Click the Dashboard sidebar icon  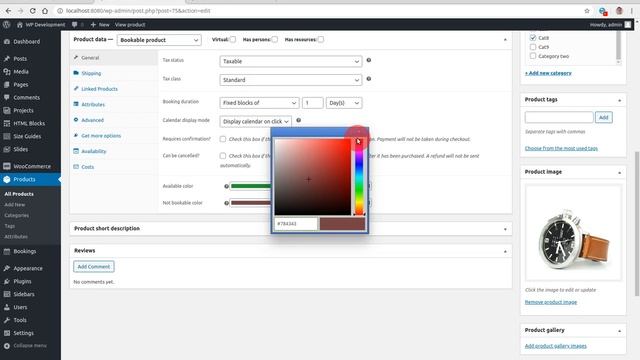(7, 42)
